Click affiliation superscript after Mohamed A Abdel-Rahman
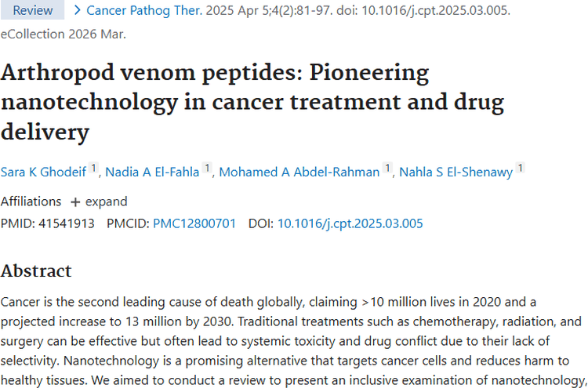The height and width of the screenshot is (392, 588). coord(387,169)
